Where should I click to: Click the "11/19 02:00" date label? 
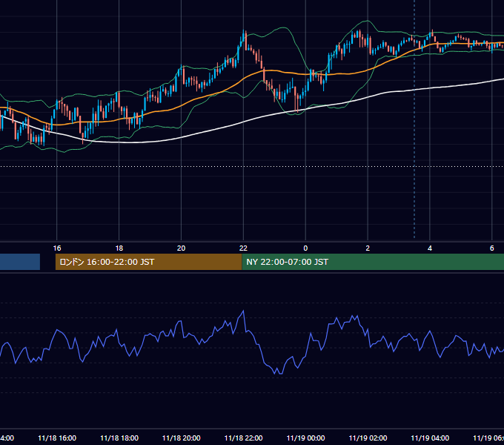point(368,438)
